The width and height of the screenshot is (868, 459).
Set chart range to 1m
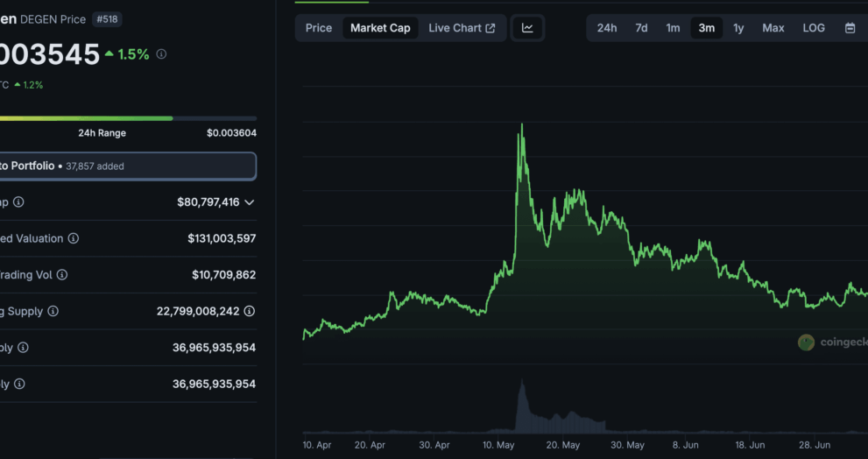click(673, 28)
